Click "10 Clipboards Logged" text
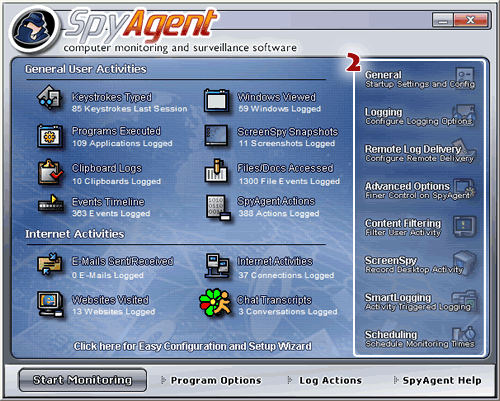 [x=116, y=181]
